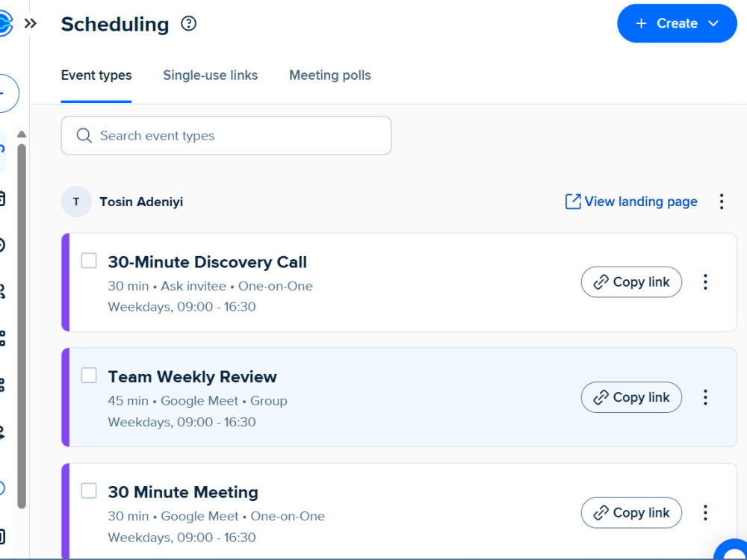The height and width of the screenshot is (560, 747).
Task: Focus the Search event types field
Action: 226,136
